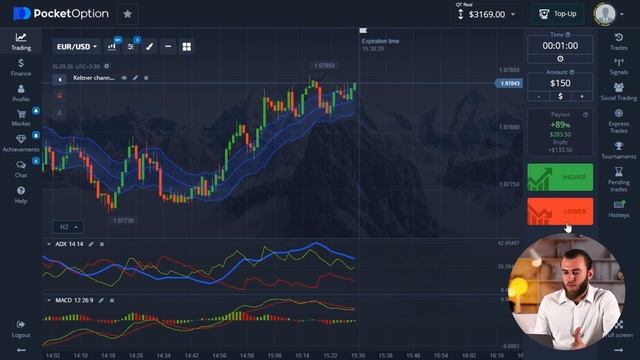Expand the account balance dropdown
The width and height of the screenshot is (640, 360).
[513, 15]
